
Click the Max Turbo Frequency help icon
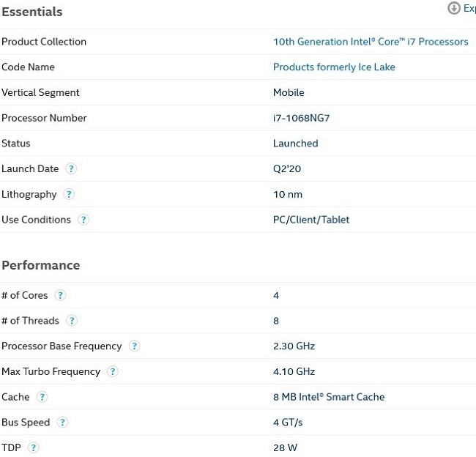pos(113,371)
